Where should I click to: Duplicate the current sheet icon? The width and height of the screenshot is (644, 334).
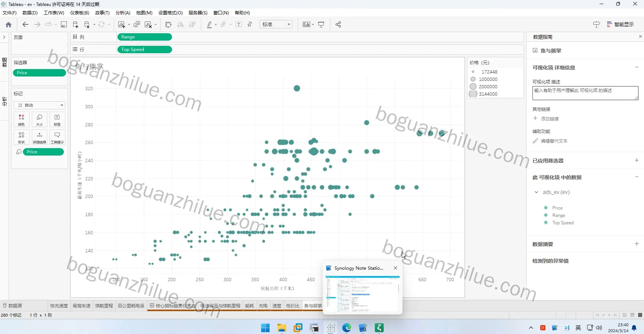[x=137, y=24]
